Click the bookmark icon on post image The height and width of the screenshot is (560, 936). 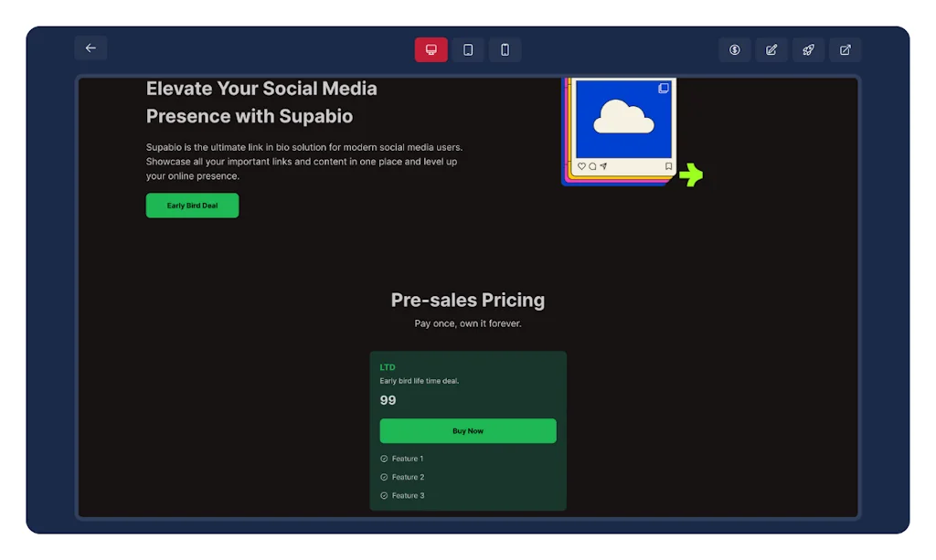tap(668, 166)
